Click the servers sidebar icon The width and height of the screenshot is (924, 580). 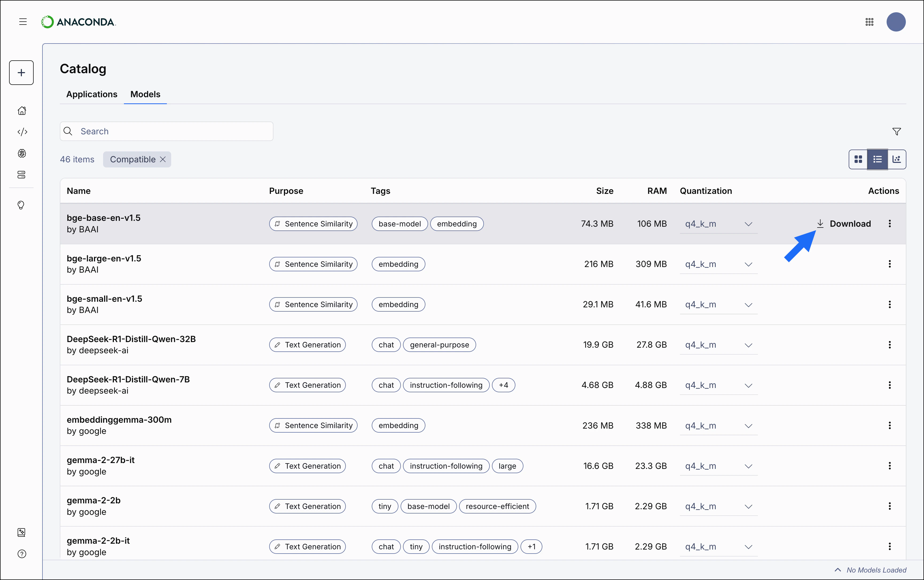point(22,175)
